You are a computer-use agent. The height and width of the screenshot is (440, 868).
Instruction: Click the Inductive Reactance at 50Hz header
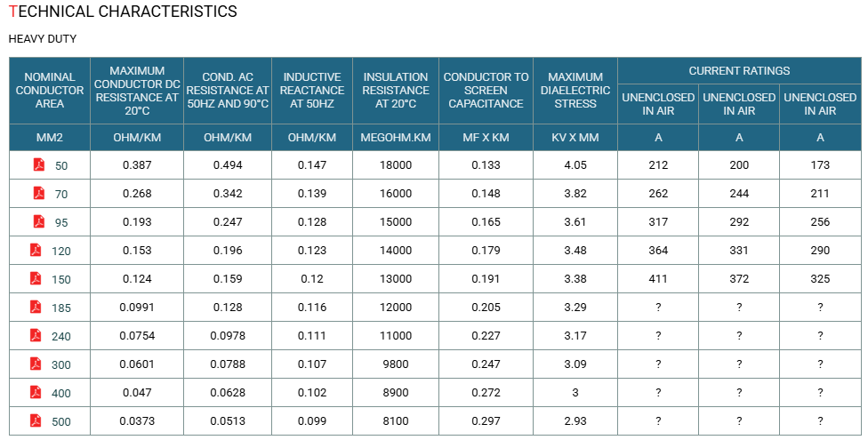pyautogui.click(x=311, y=90)
